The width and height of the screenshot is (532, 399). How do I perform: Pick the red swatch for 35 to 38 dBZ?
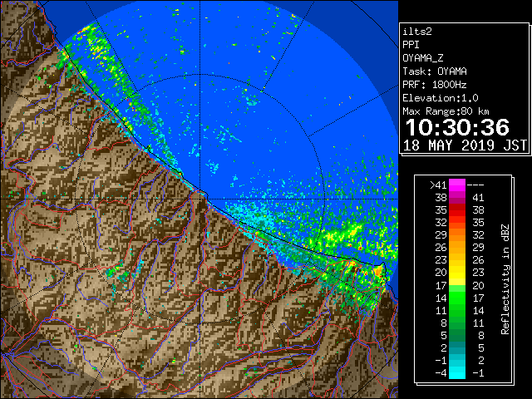[457, 210]
